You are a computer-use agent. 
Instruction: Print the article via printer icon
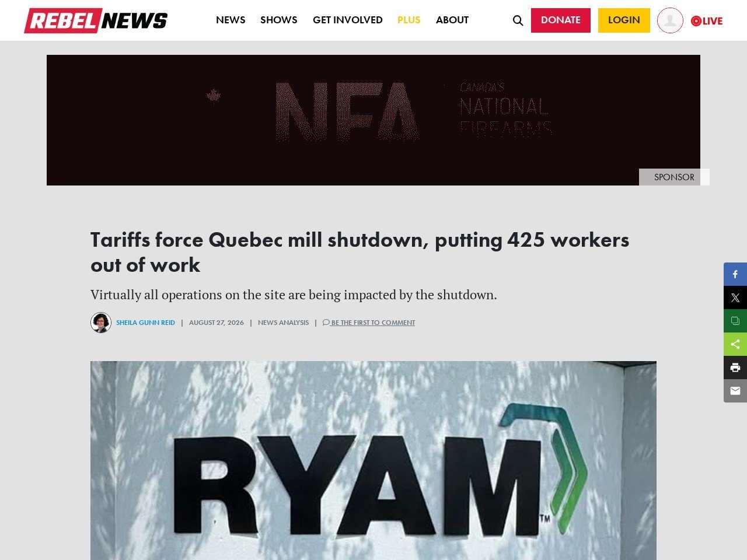(x=735, y=367)
